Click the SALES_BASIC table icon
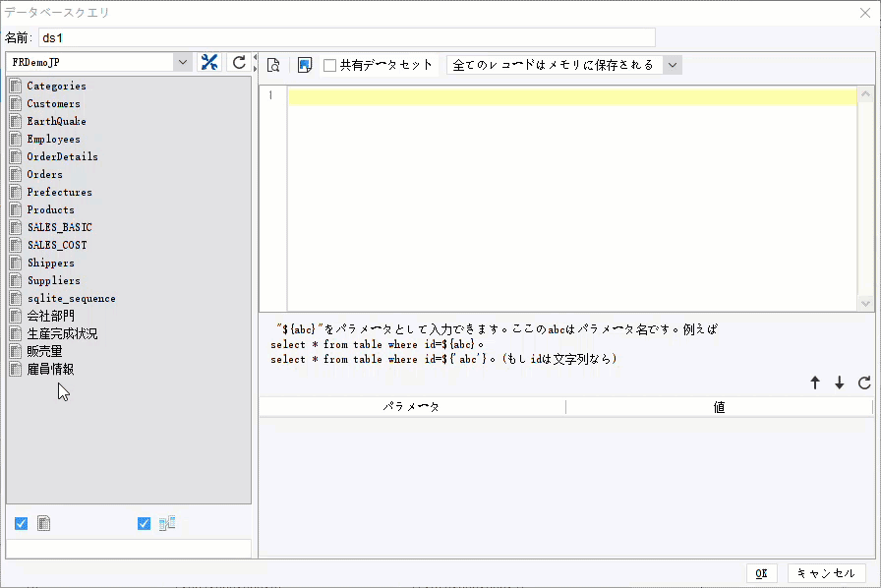The image size is (881, 588). [x=16, y=228]
